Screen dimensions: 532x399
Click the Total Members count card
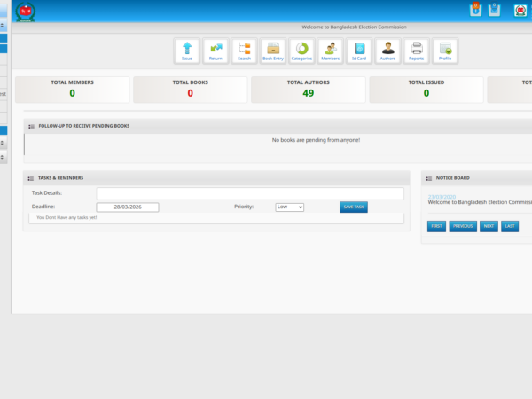[73, 90]
